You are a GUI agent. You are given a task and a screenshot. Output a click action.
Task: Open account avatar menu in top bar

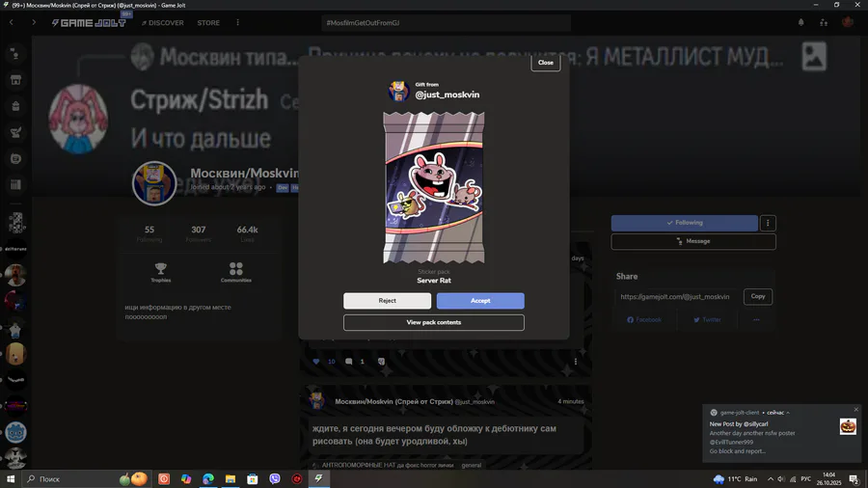(847, 22)
